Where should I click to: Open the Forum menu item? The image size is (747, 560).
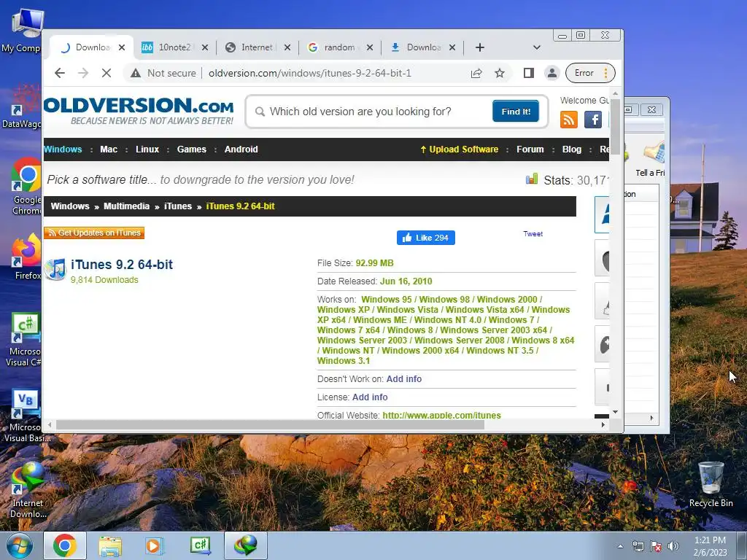coord(530,149)
